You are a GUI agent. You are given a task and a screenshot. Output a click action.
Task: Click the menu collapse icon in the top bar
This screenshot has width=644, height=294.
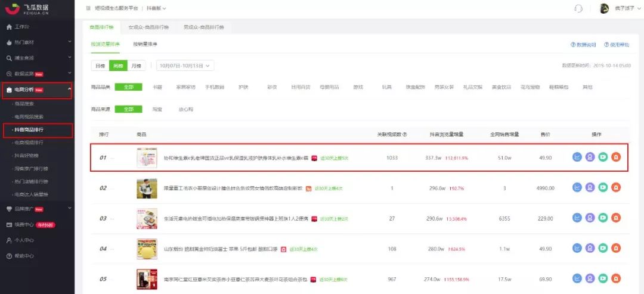[89, 8]
